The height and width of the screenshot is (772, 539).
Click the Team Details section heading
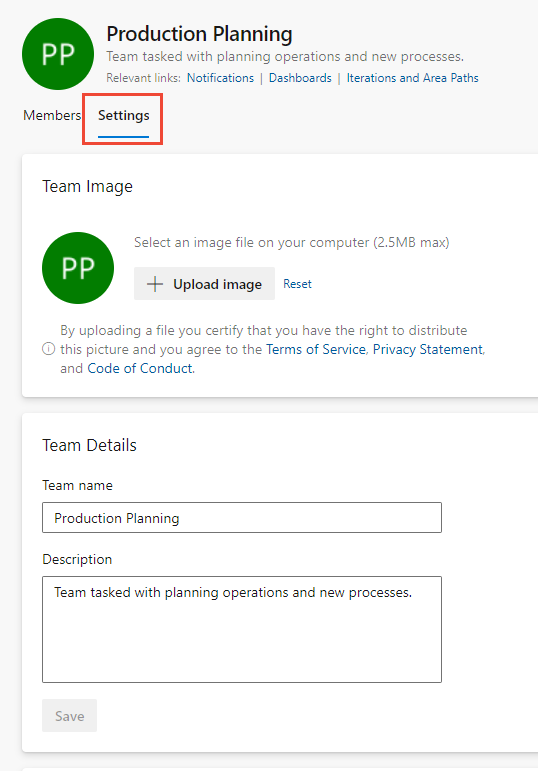pos(90,446)
